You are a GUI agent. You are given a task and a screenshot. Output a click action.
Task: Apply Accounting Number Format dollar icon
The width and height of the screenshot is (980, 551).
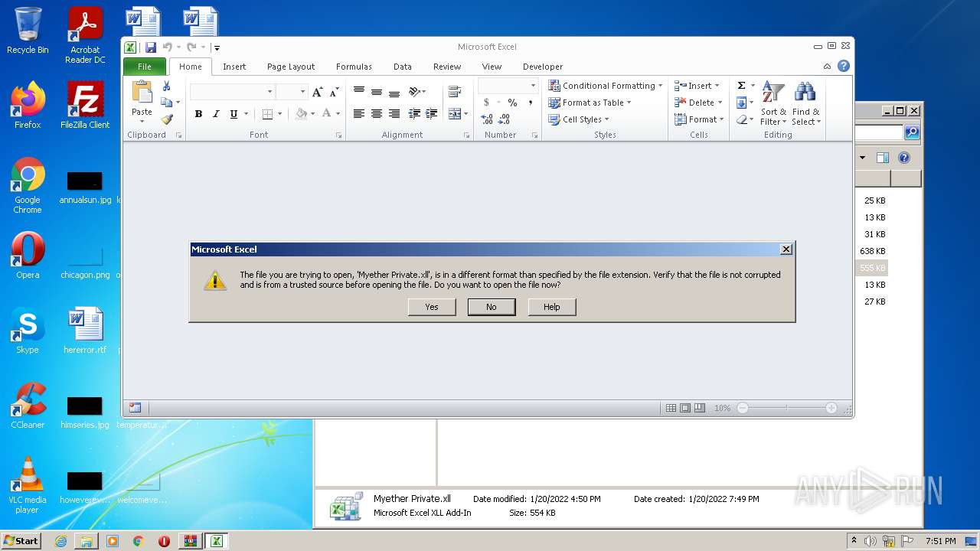pyautogui.click(x=486, y=103)
